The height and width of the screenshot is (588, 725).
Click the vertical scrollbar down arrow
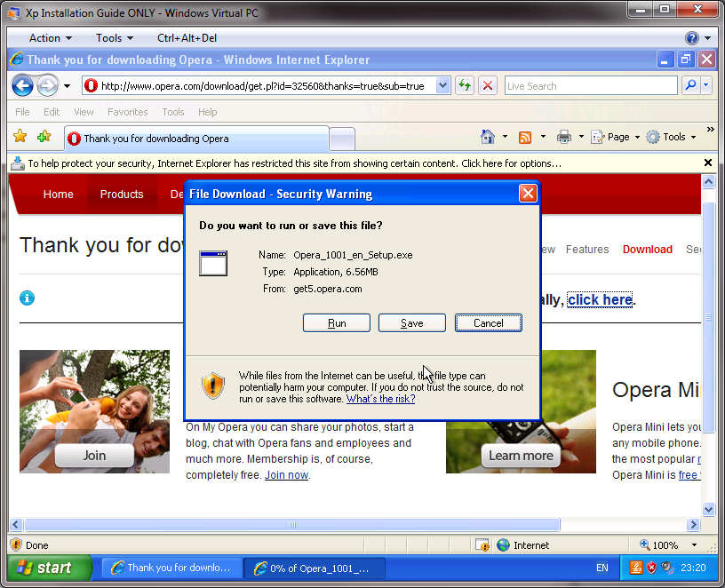click(708, 510)
